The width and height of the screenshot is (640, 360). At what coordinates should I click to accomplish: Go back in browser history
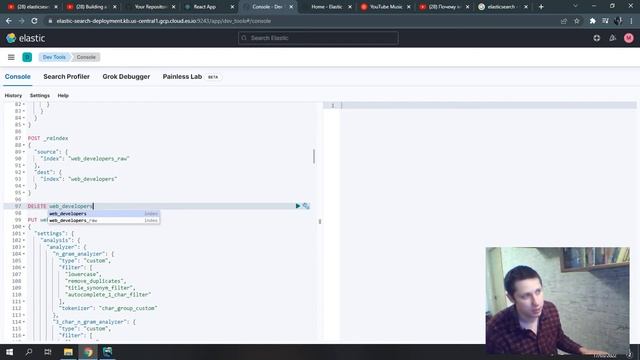click(x=9, y=21)
